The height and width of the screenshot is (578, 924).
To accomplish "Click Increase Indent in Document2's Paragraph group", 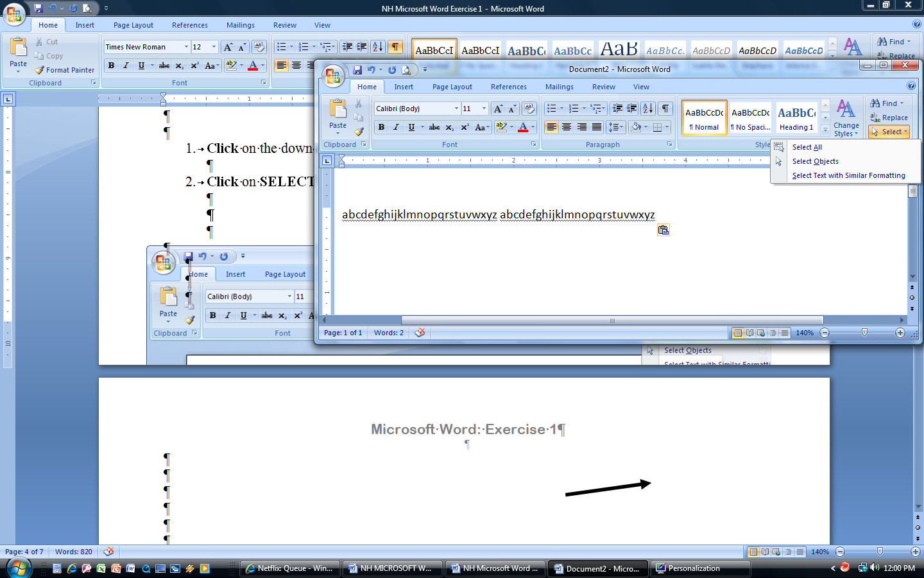I will [x=632, y=109].
